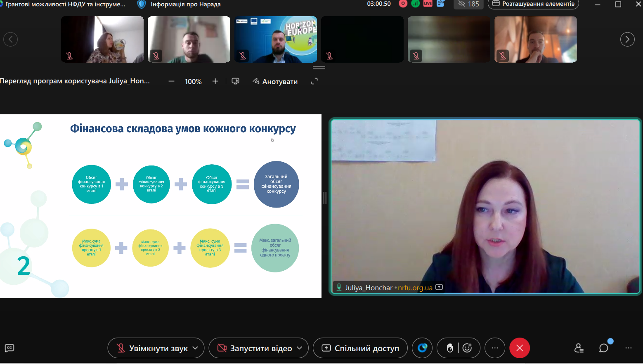Open the participants panel icon
Viewport: 643px width, 364px height.
(x=579, y=348)
